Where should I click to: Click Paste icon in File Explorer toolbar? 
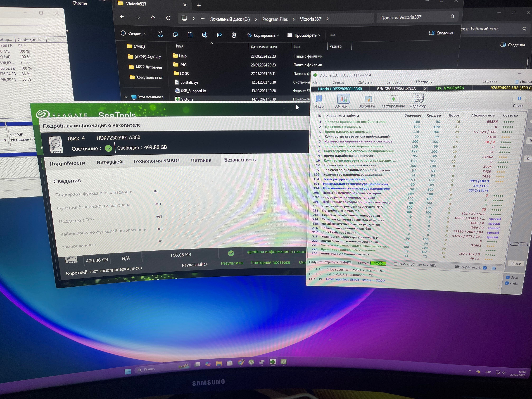click(x=190, y=35)
